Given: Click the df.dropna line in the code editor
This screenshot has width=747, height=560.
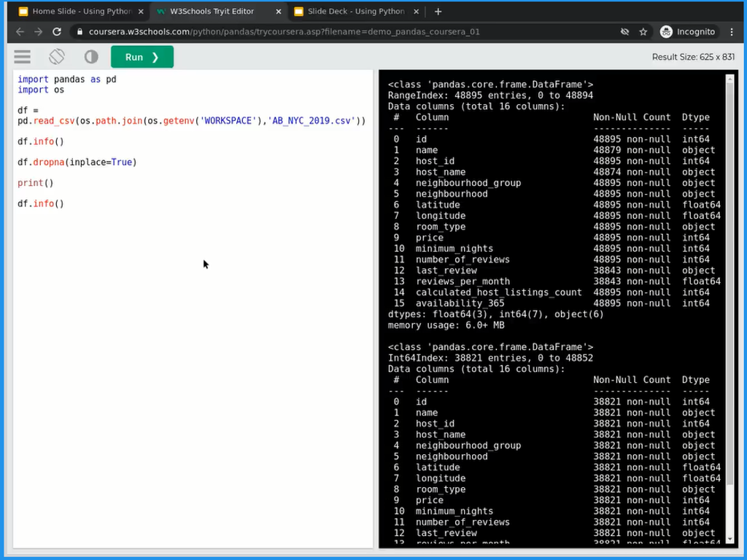Looking at the screenshot, I should coord(77,162).
